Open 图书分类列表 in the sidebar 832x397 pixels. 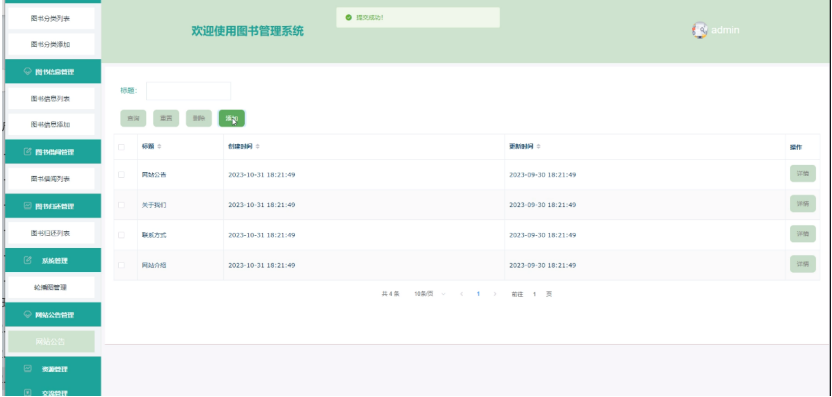51,19
